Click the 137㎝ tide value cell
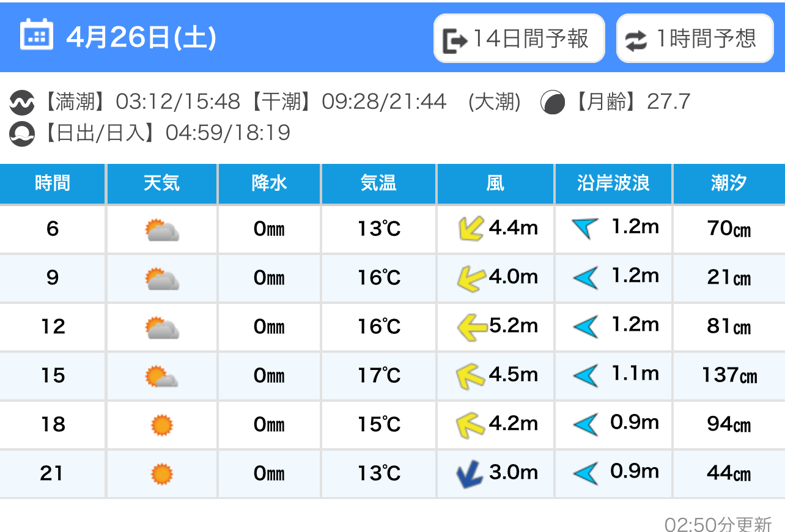 [729, 375]
